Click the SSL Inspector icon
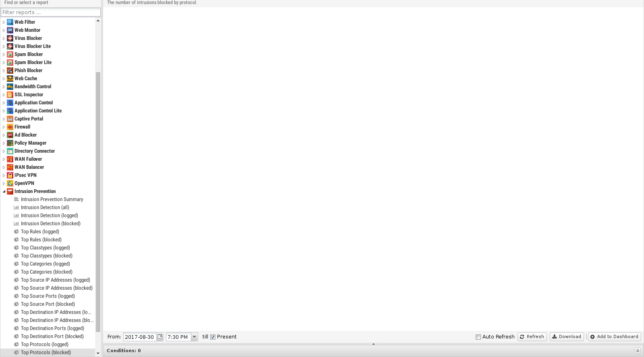Image resolution: width=644 pixels, height=357 pixels. point(10,95)
